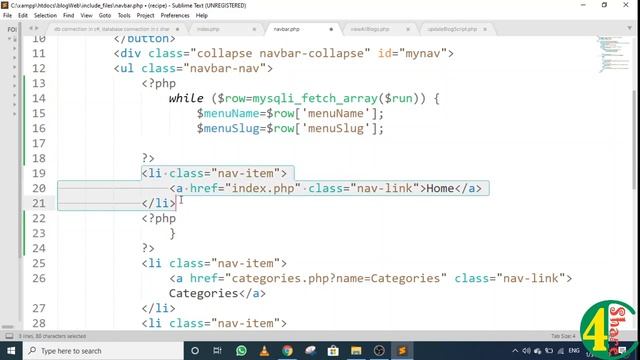Click the minimap code preview

(x=614, y=54)
